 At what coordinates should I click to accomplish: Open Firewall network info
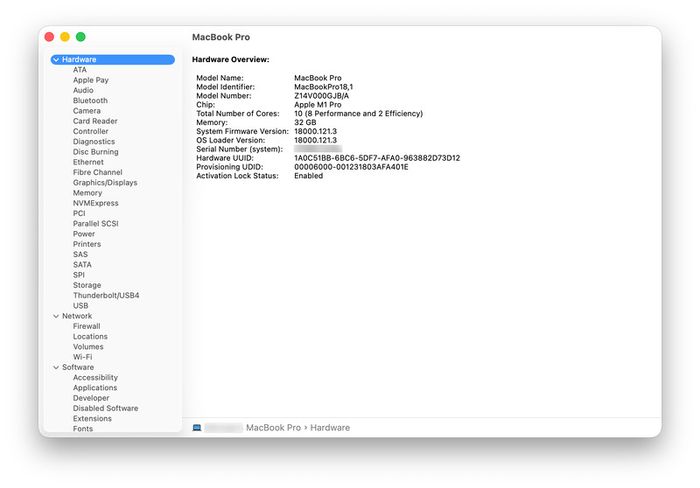click(87, 326)
